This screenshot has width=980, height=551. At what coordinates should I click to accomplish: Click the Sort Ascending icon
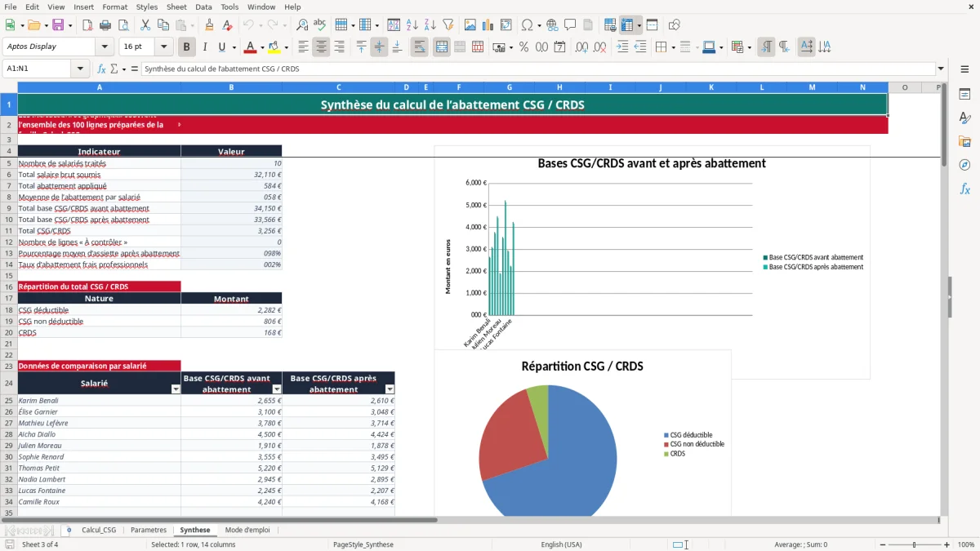[x=412, y=25]
